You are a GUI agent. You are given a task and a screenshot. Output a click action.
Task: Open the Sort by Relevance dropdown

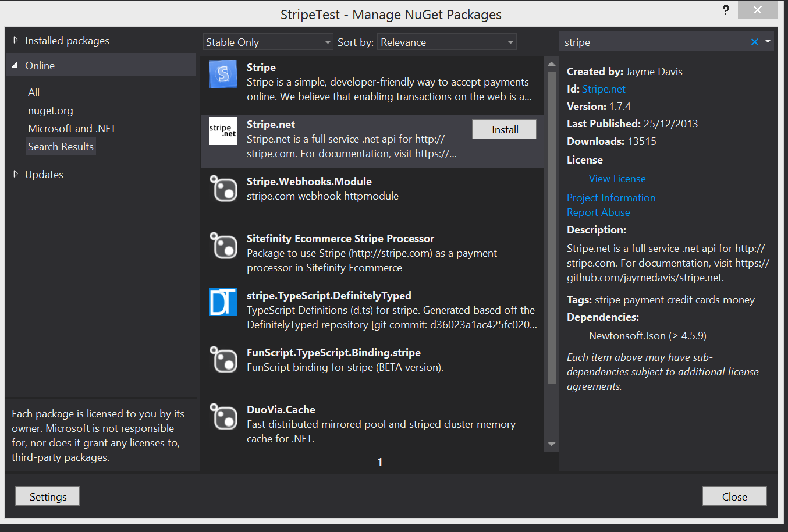(x=447, y=42)
